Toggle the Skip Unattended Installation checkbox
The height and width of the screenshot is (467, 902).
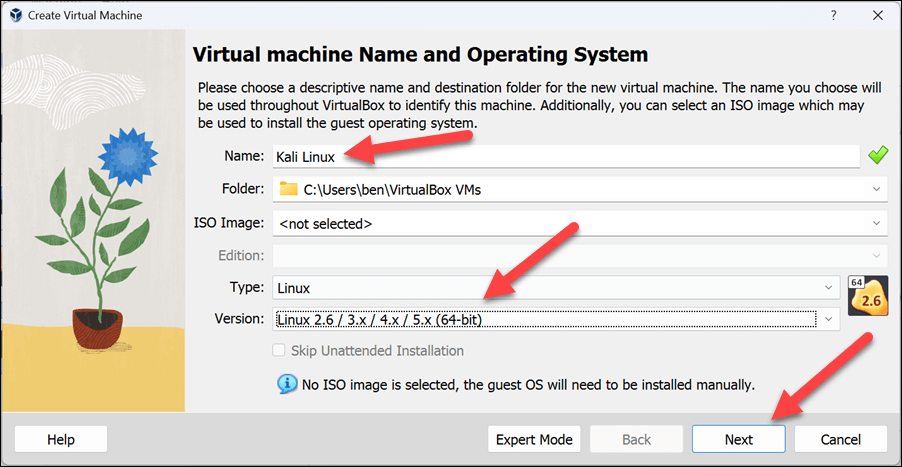pyautogui.click(x=280, y=351)
